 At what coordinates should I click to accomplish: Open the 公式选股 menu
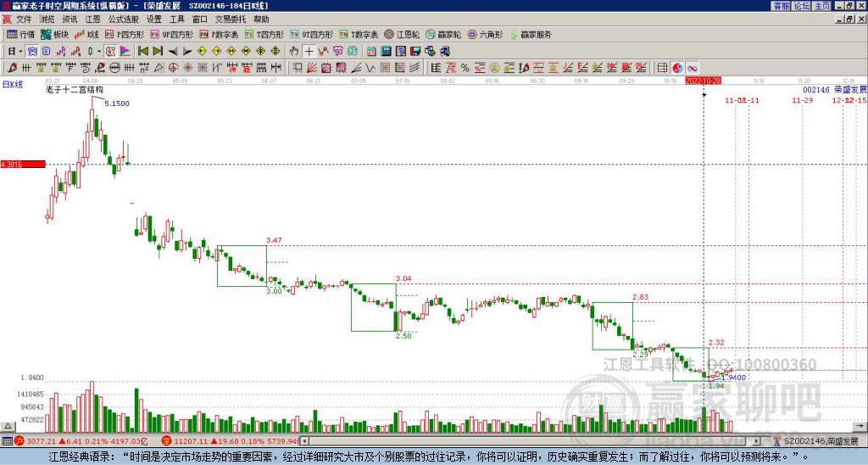(124, 19)
